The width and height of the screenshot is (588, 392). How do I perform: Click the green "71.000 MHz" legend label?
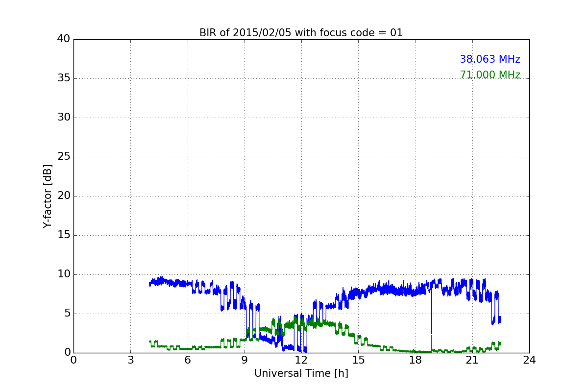[490, 75]
